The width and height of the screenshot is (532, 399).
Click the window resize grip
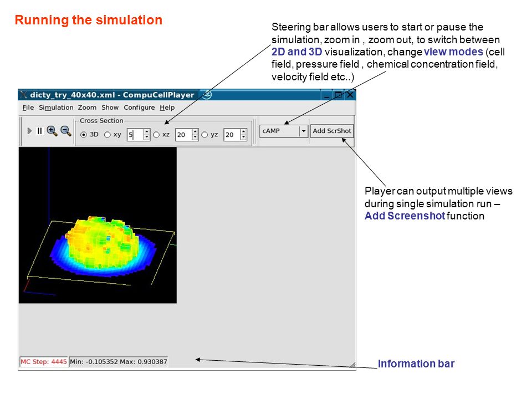pyautogui.click(x=352, y=365)
